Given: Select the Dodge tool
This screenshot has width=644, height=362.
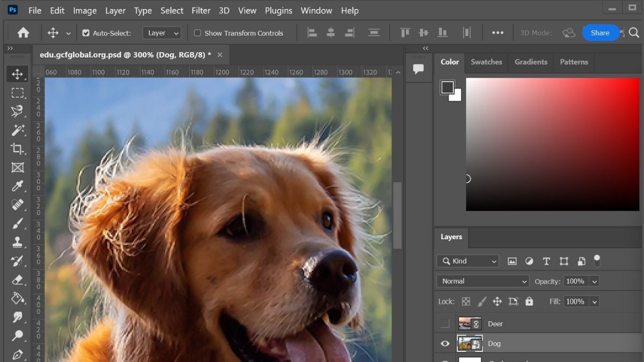Looking at the screenshot, I should [x=17, y=336].
